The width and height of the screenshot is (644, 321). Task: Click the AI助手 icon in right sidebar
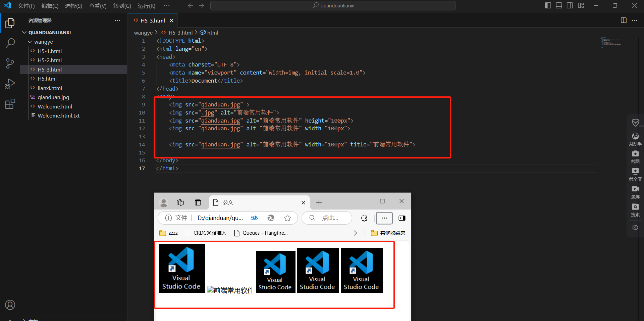tap(635, 139)
